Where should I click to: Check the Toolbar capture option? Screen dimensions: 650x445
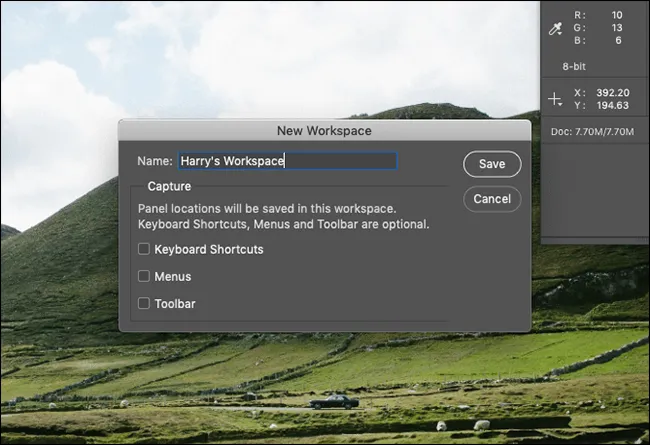145,303
